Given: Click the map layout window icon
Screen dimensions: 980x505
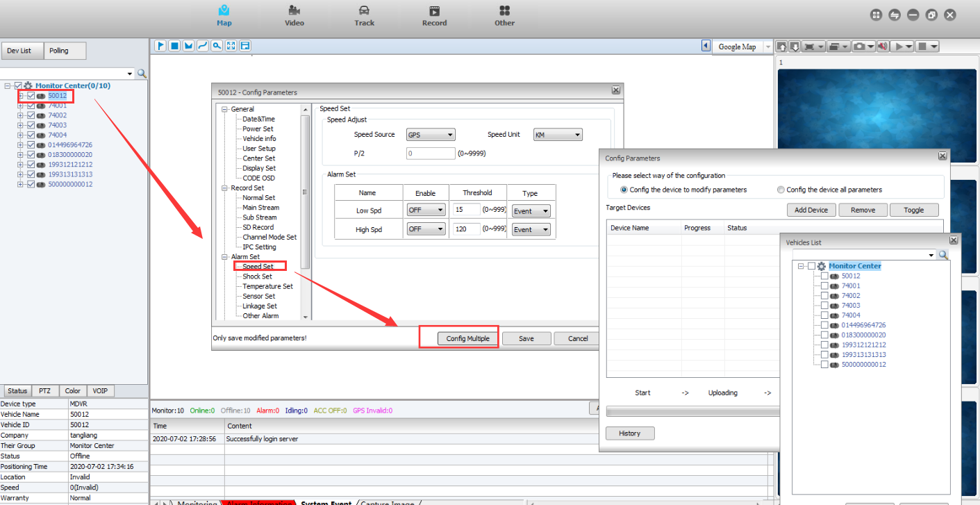Looking at the screenshot, I should [244, 46].
